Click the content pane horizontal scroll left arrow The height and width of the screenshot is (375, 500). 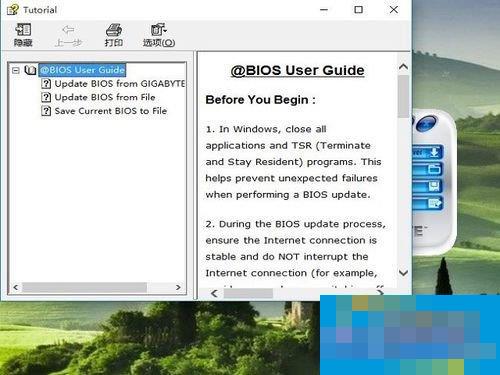214,293
